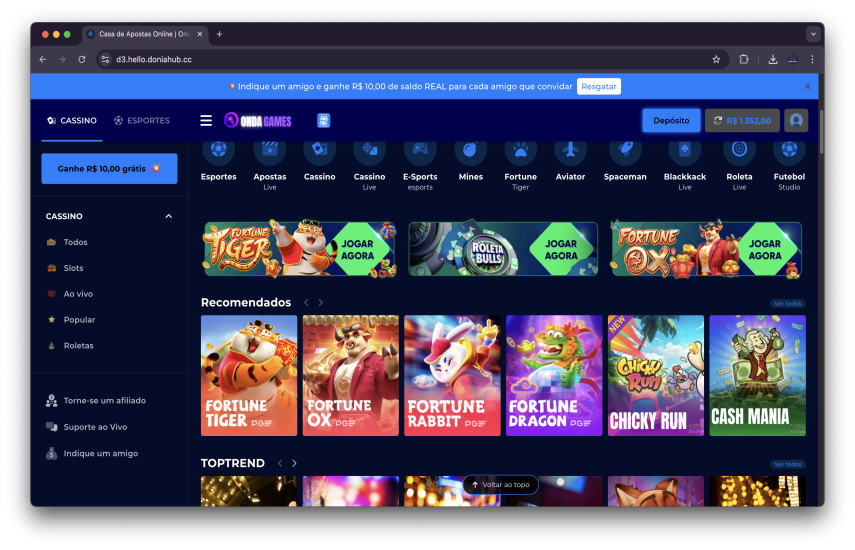
Task: Click the Depósito button
Action: 671,120
